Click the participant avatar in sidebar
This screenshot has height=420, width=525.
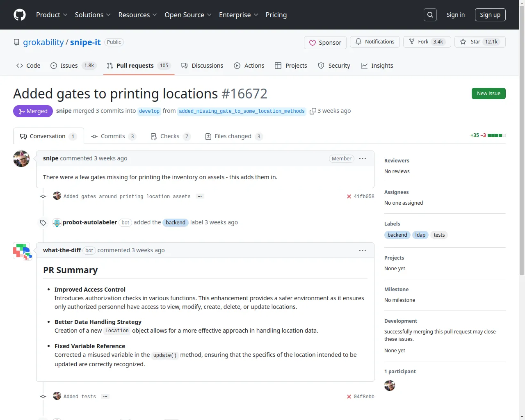point(390,386)
